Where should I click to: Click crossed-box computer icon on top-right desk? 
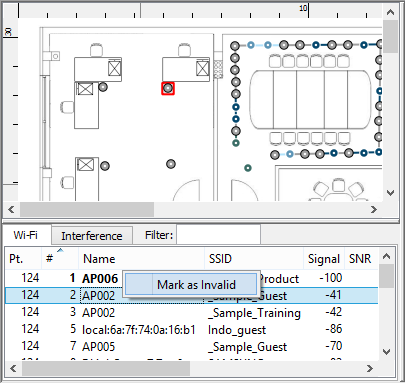click(x=202, y=69)
